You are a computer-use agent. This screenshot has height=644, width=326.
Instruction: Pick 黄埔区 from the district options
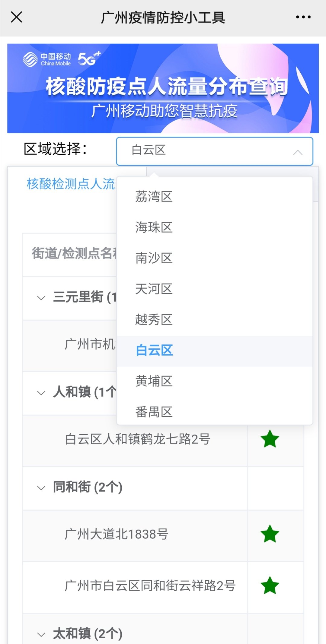pyautogui.click(x=154, y=381)
